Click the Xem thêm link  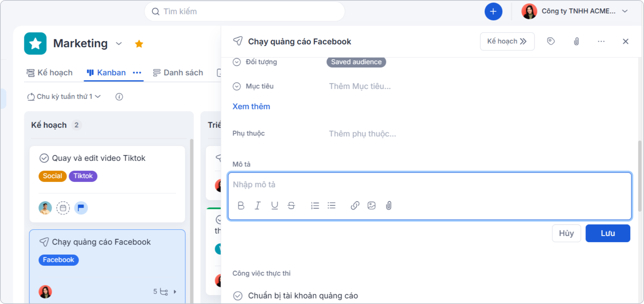coord(251,106)
